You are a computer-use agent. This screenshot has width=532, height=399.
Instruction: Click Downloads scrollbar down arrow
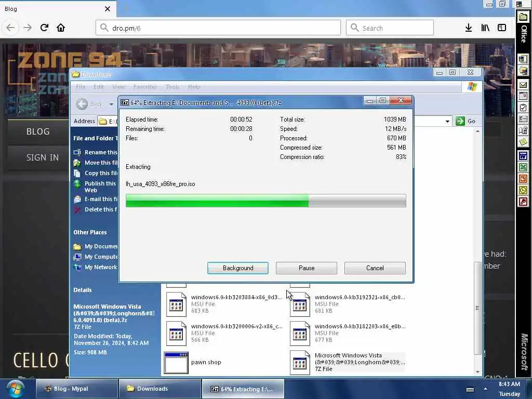(477, 372)
